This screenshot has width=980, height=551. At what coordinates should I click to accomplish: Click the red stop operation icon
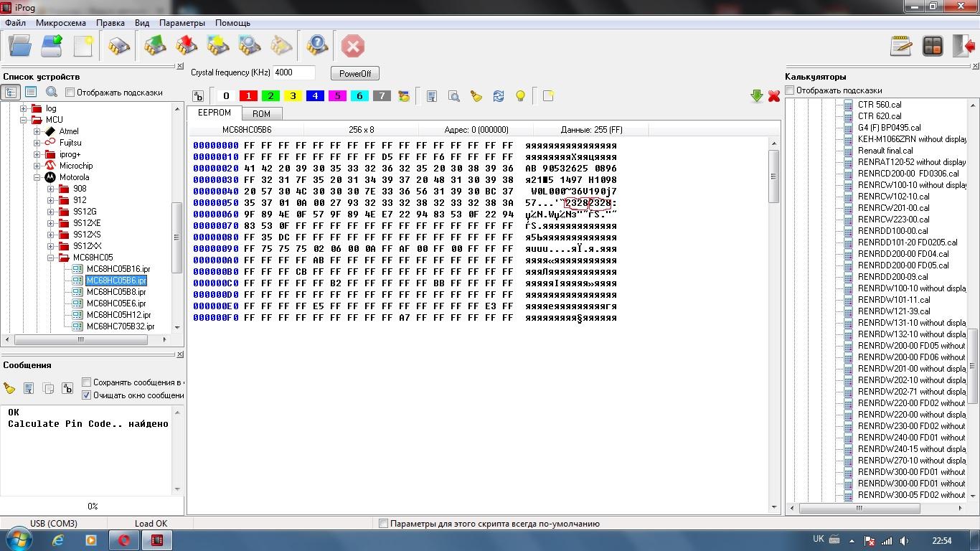click(x=352, y=47)
